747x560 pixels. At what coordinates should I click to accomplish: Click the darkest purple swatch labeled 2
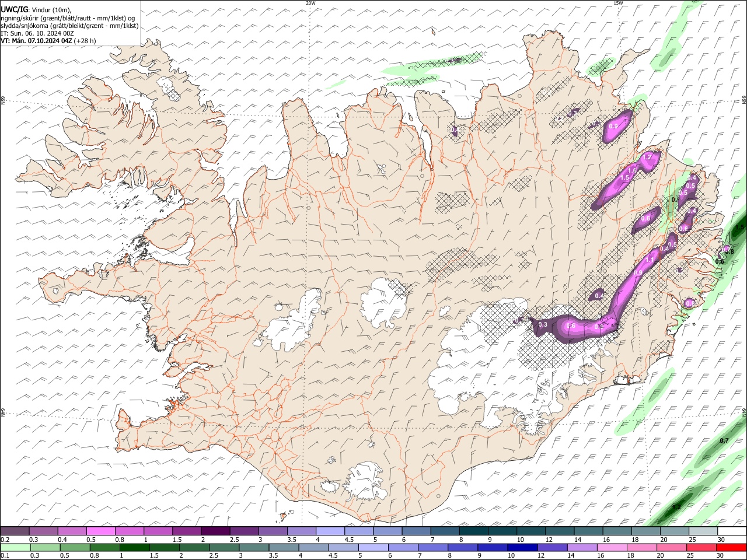coord(215,531)
